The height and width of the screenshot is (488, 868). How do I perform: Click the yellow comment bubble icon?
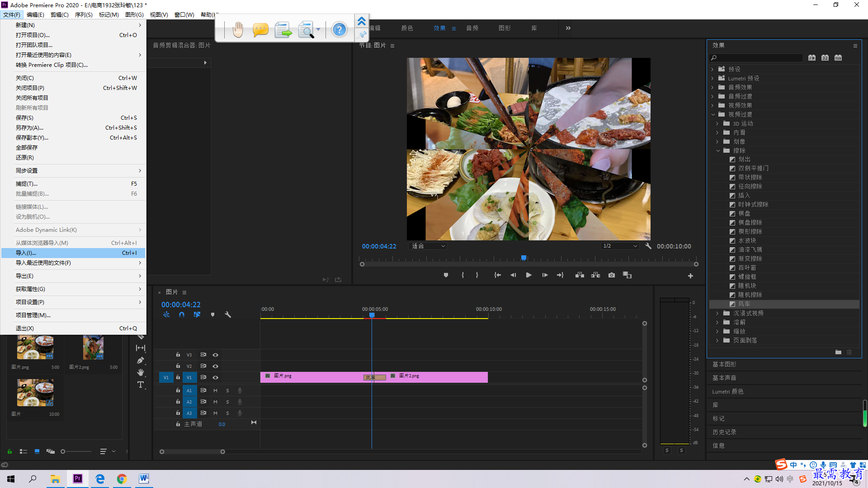(260, 30)
